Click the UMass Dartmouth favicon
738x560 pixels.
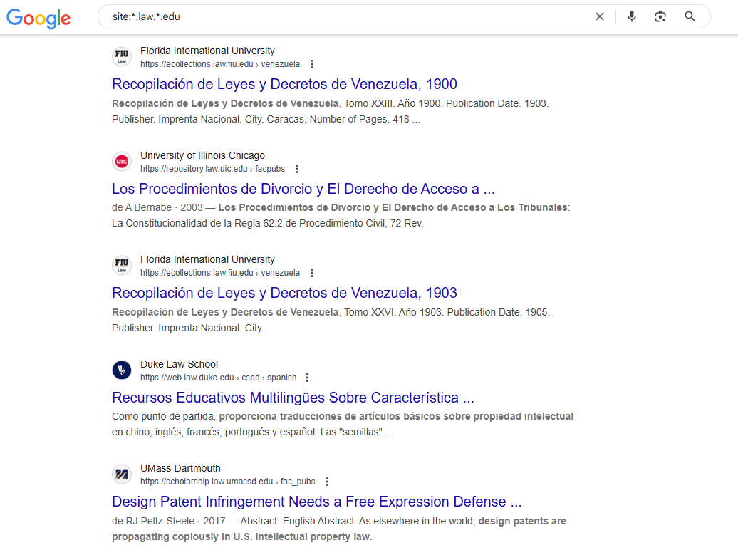tap(122, 474)
